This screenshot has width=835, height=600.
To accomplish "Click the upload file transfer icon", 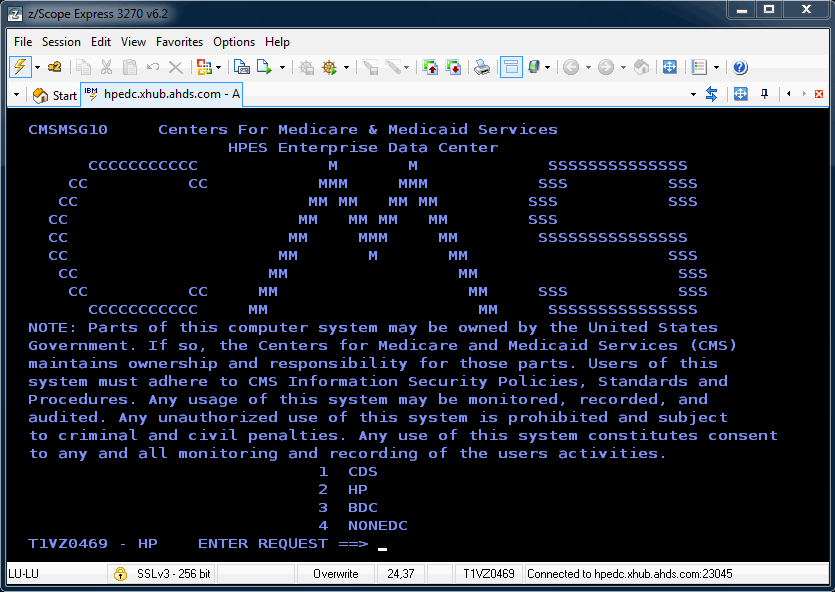I will 430,67.
